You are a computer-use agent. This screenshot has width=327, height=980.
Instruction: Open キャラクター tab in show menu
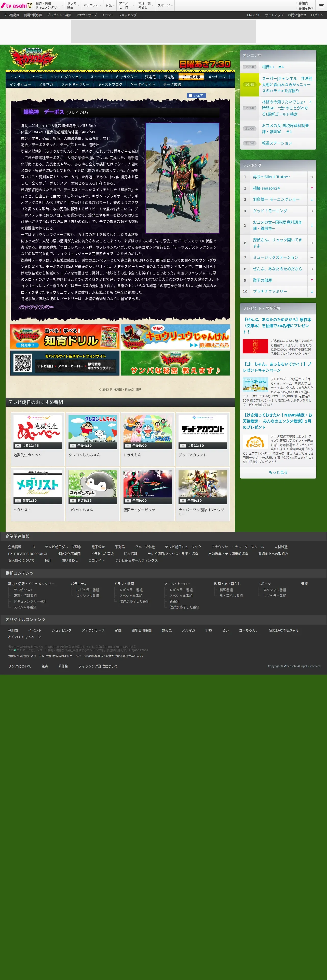coord(126,77)
